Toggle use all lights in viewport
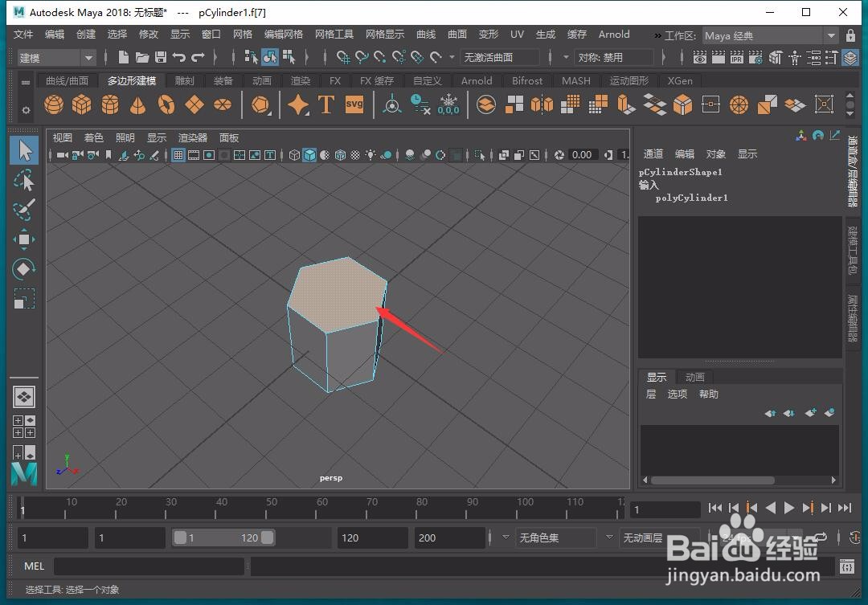868x605 pixels. coord(371,155)
